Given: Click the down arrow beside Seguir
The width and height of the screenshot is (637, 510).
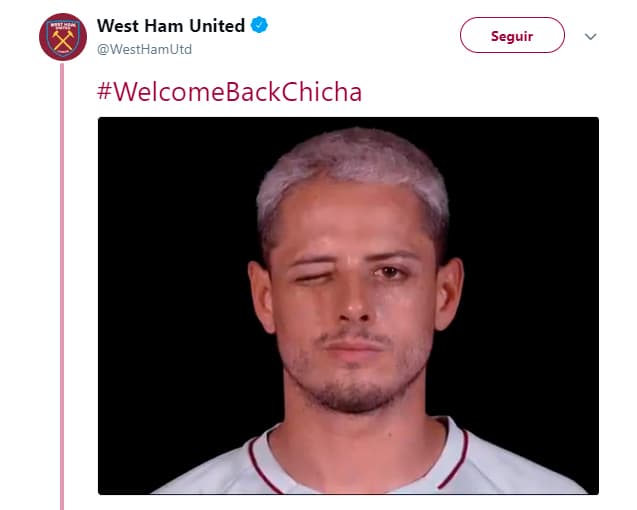Looking at the screenshot, I should click(590, 37).
